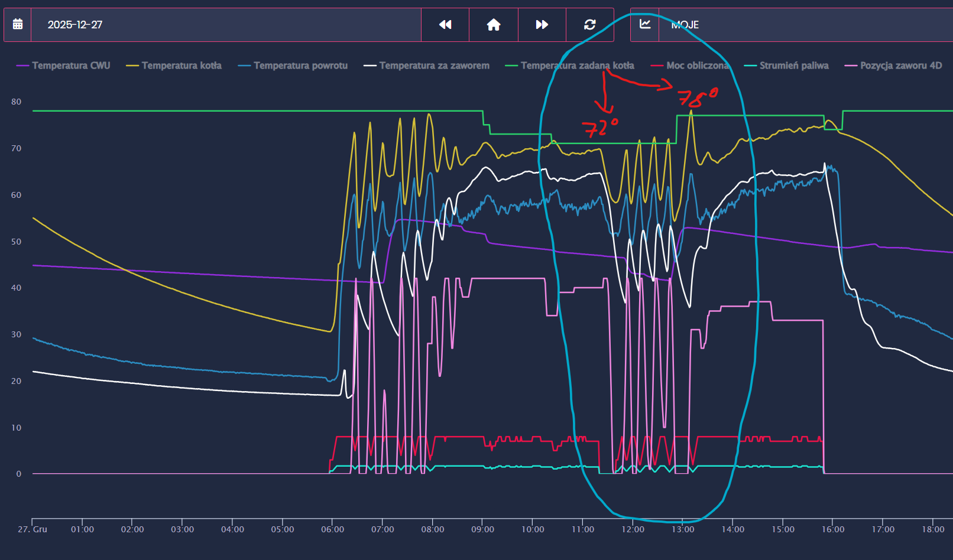This screenshot has width=953, height=560.
Task: Click the 12:00 mark on time axis
Action: [x=633, y=529]
